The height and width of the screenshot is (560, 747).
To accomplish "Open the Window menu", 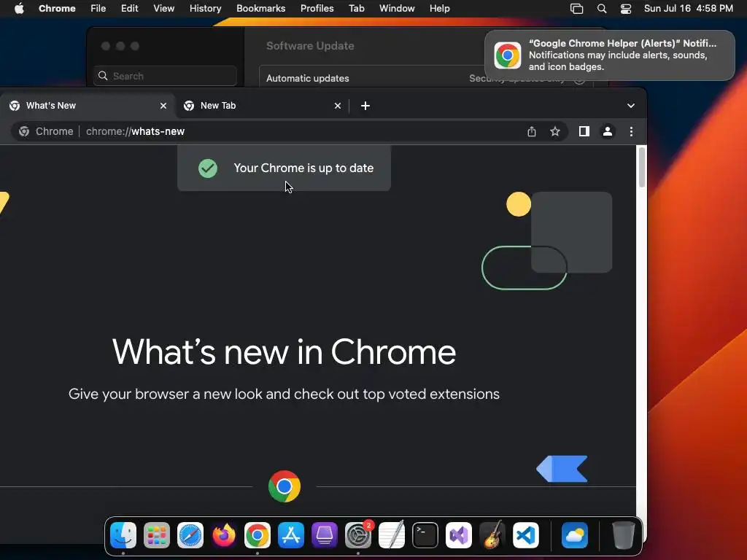I will click(397, 9).
